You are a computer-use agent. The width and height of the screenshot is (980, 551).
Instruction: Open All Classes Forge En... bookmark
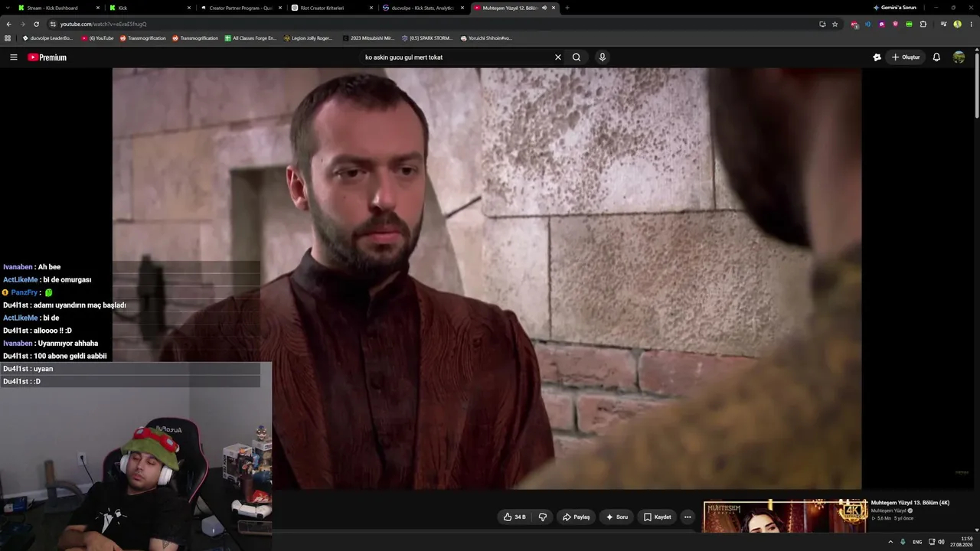250,37
